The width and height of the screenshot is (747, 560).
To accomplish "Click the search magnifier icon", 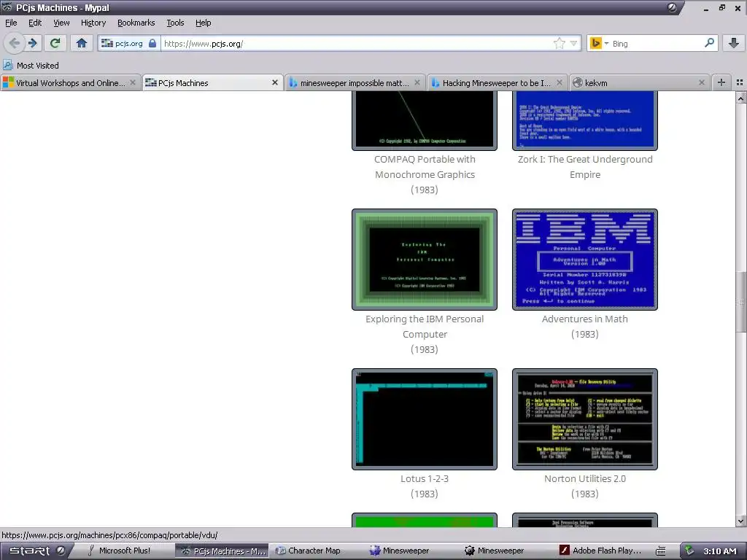I will pyautogui.click(x=709, y=43).
